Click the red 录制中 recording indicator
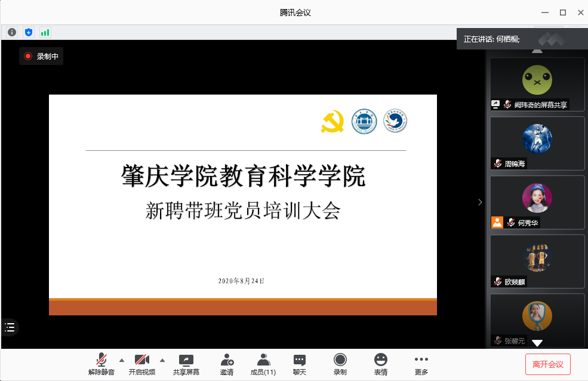The width and height of the screenshot is (588, 381). tap(41, 57)
